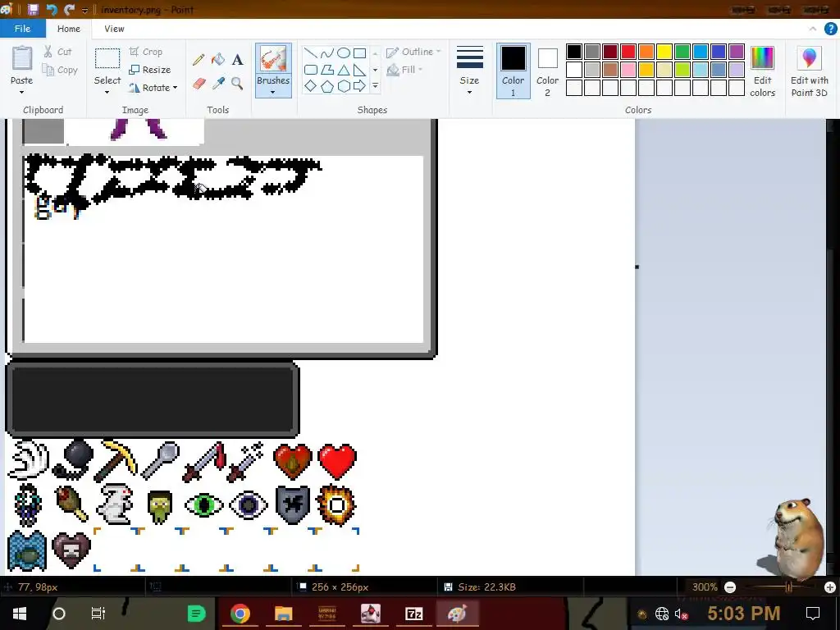Screen dimensions: 840x630
Task: Open the shape Outline dropdown
Action: 413,52
